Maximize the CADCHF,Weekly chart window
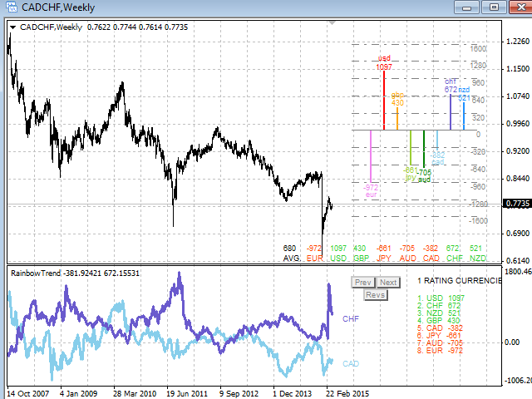Viewport: 532px width, 399px height. tap(494, 7)
